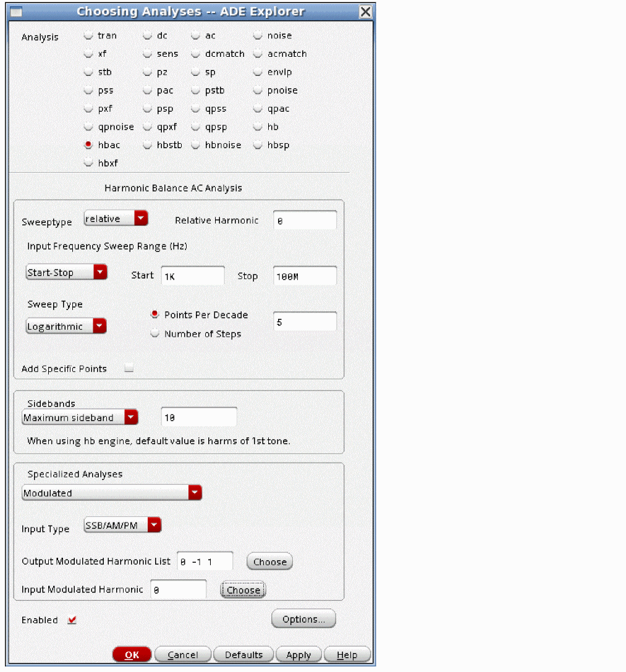The width and height of the screenshot is (626, 672).
Task: Choose the ac analysis radio button
Action: click(195, 36)
